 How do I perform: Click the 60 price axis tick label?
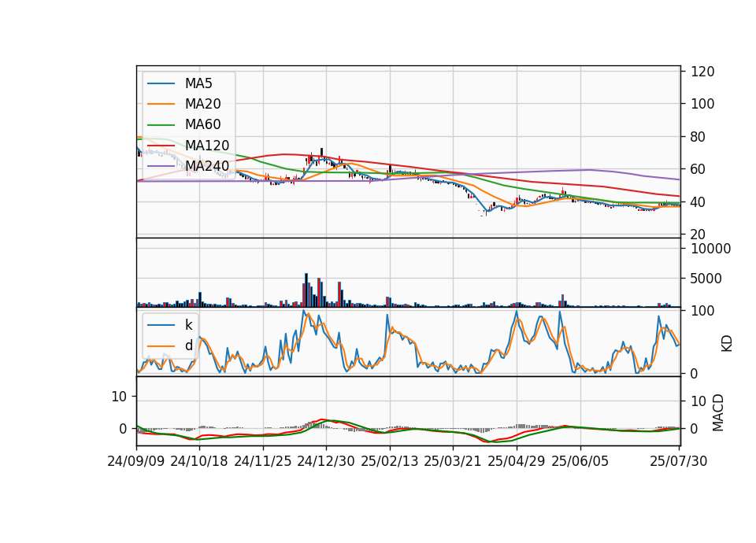699,170
